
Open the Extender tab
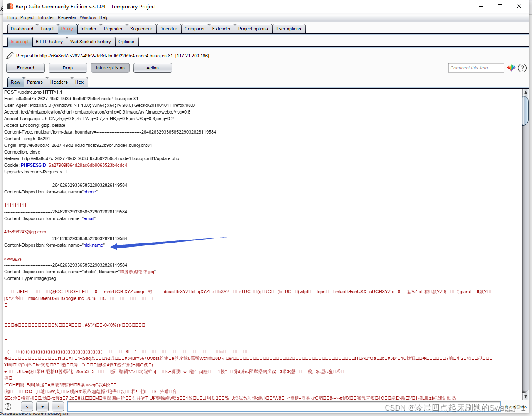click(222, 29)
